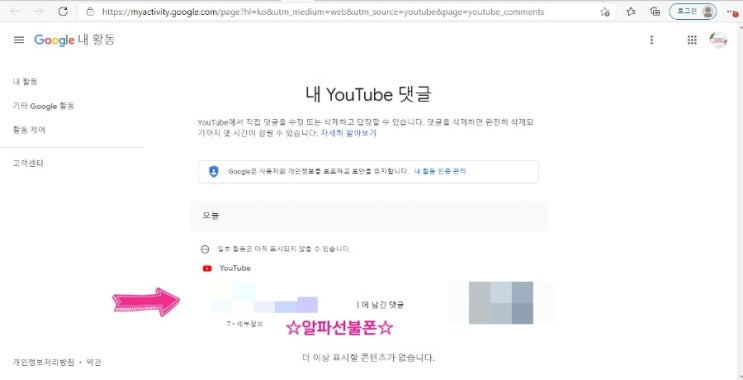Open the favorites list star icon
Image resolution: width=743 pixels, height=380 pixels.
631,12
